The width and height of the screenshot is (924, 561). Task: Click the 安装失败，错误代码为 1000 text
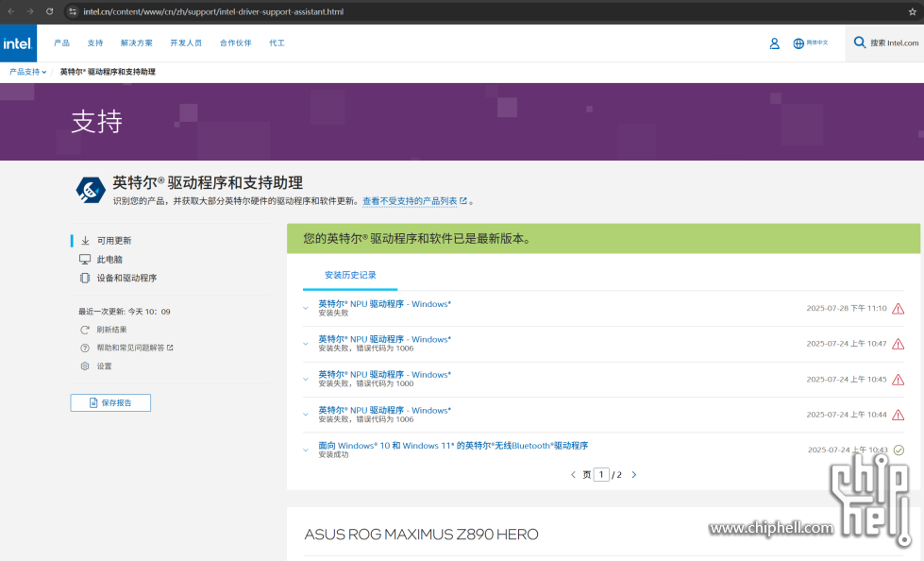pyautogui.click(x=366, y=384)
